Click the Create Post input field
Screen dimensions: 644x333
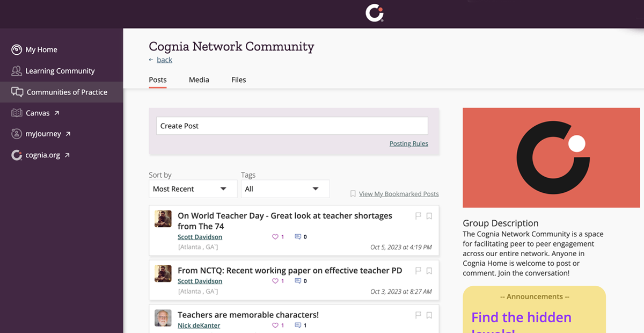pos(292,126)
